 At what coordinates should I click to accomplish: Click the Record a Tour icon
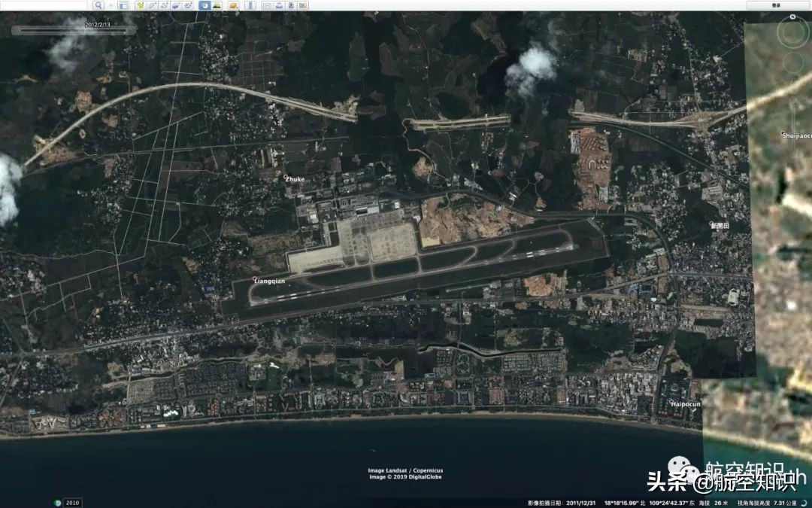pyautogui.click(x=188, y=5)
